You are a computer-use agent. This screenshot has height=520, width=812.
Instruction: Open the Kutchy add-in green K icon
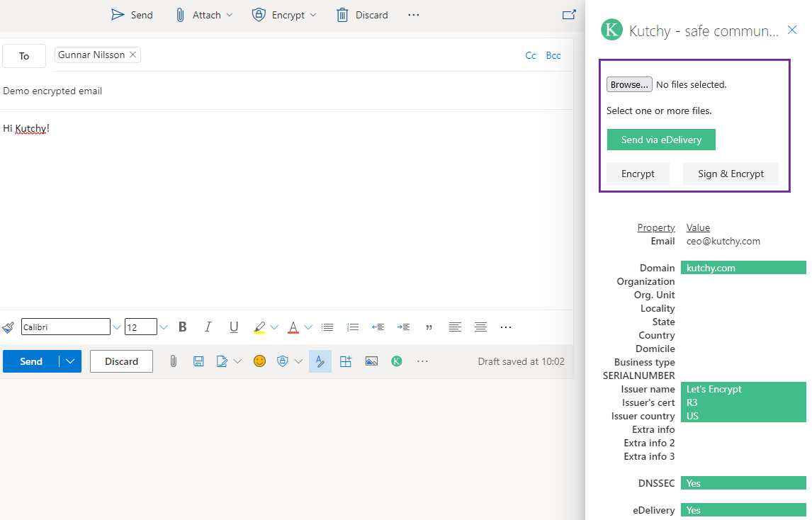397,361
